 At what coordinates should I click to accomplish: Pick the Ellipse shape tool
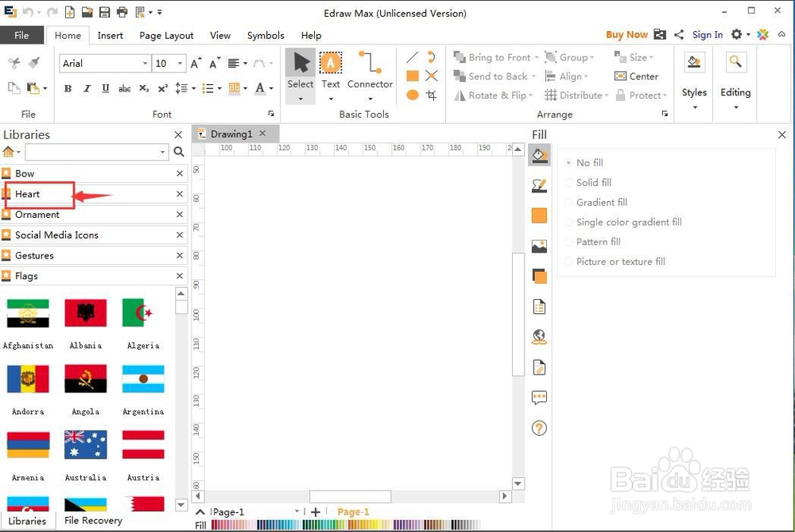point(412,95)
